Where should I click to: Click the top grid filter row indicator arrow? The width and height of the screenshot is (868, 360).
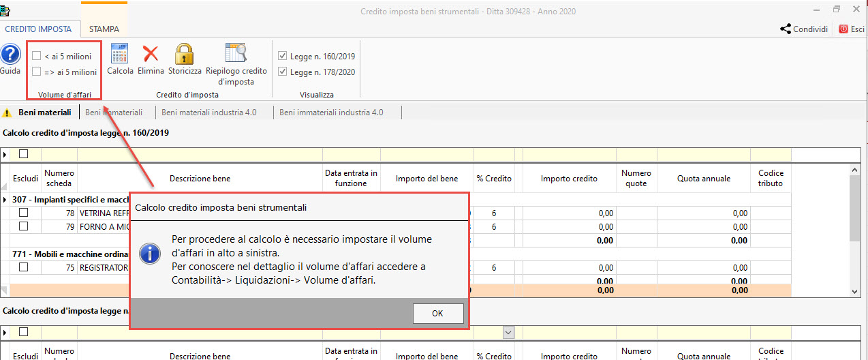5,153
